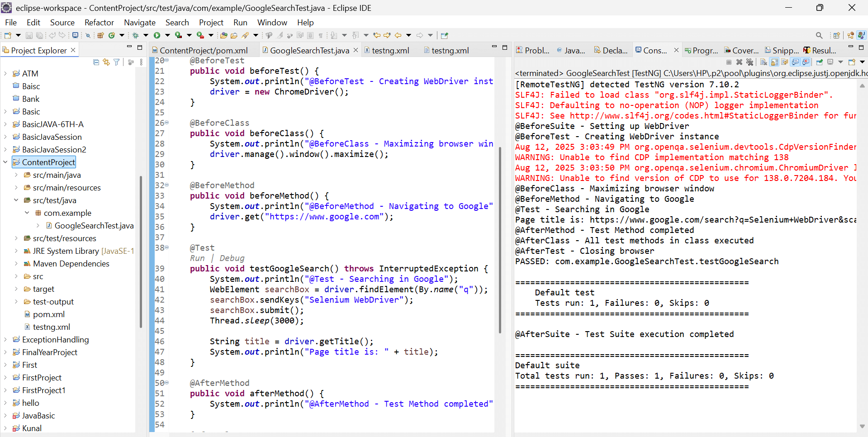
Task: Open the Debug button dropdown arrow
Action: 146,35
